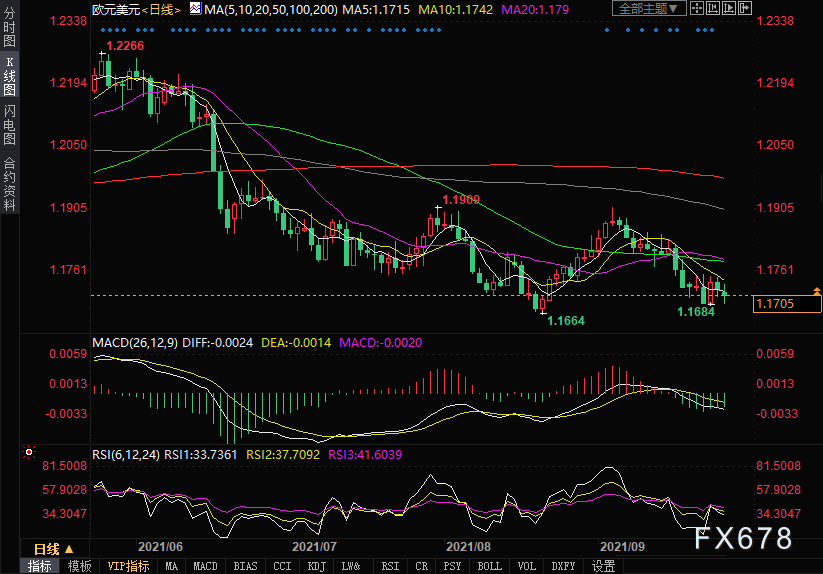This screenshot has width=823, height=574.
Task: Open the VIP指标 tab
Action: [129, 566]
